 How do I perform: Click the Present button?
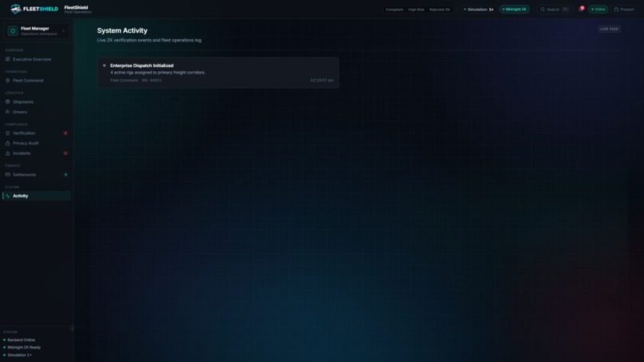click(x=624, y=9)
